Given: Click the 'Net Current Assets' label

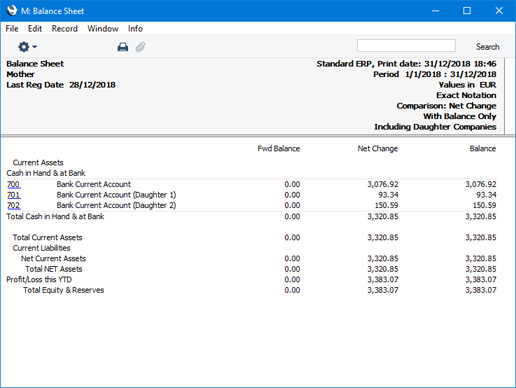Looking at the screenshot, I should [53, 259].
